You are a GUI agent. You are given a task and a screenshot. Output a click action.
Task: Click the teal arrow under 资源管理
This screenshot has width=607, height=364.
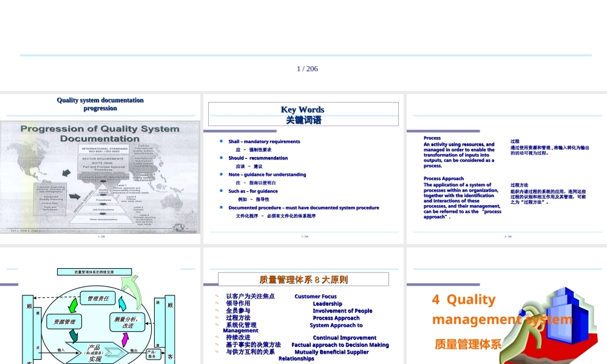click(73, 335)
